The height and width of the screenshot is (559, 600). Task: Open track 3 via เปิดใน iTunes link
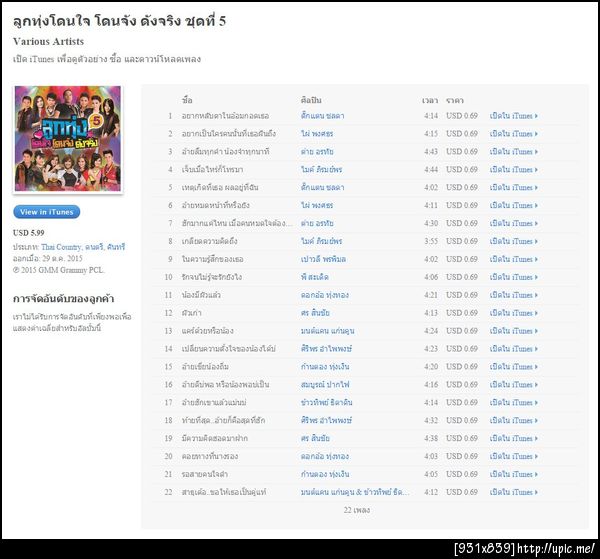coord(514,152)
